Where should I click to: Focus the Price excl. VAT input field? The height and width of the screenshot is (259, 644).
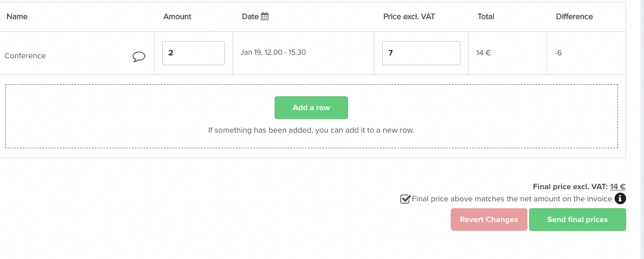(x=421, y=53)
